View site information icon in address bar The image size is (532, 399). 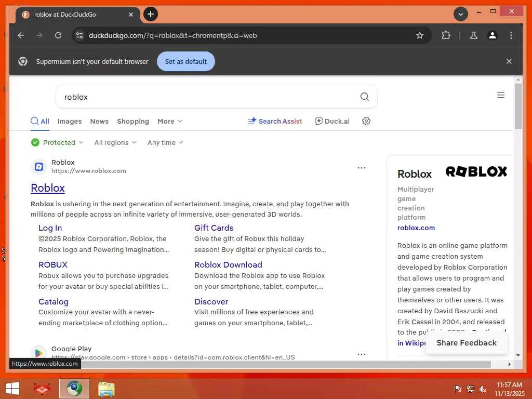(79, 35)
